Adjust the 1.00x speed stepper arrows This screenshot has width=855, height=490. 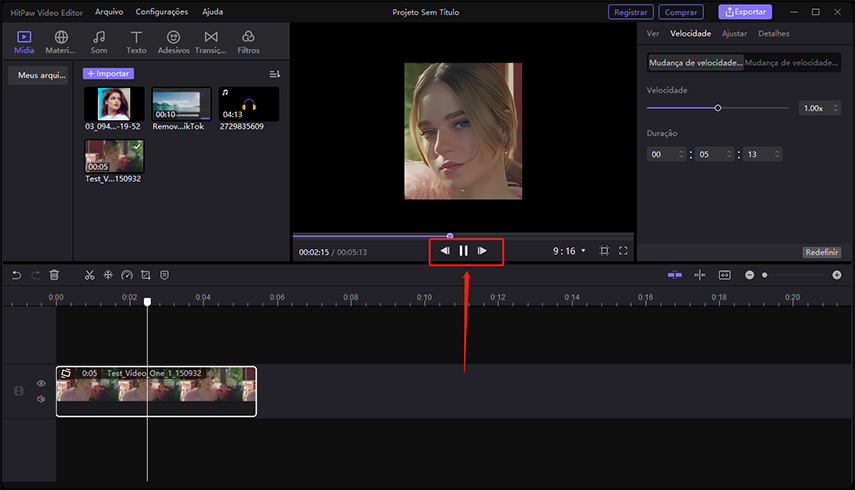(835, 108)
